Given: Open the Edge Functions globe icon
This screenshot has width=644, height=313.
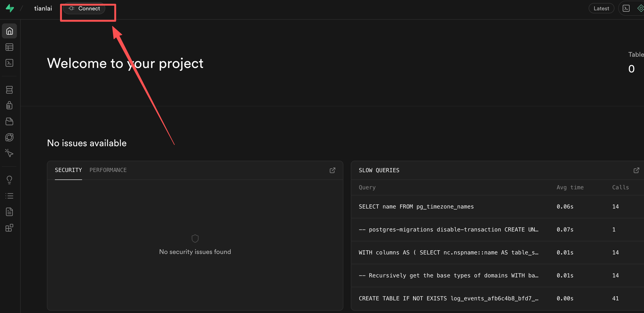Looking at the screenshot, I should coord(9,137).
